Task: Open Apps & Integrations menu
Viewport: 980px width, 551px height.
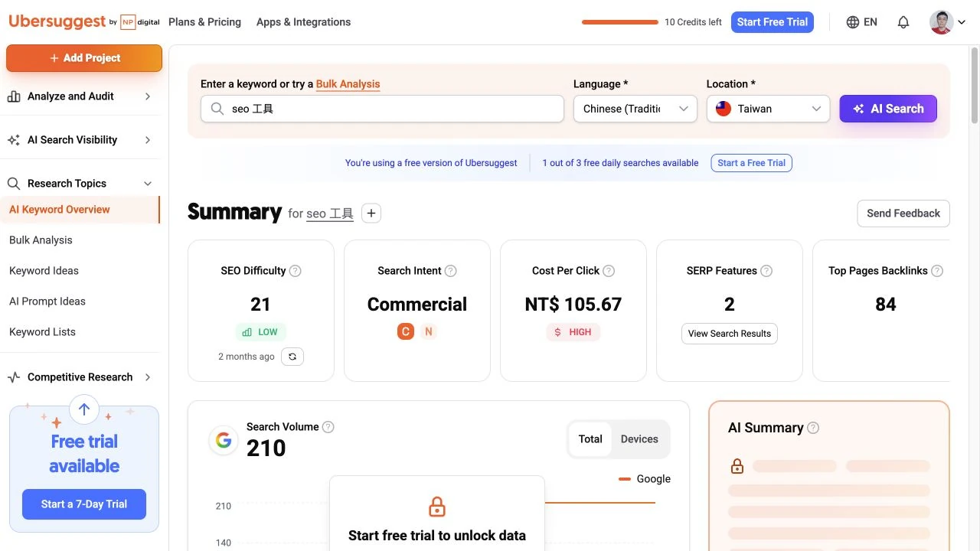Action: (303, 22)
